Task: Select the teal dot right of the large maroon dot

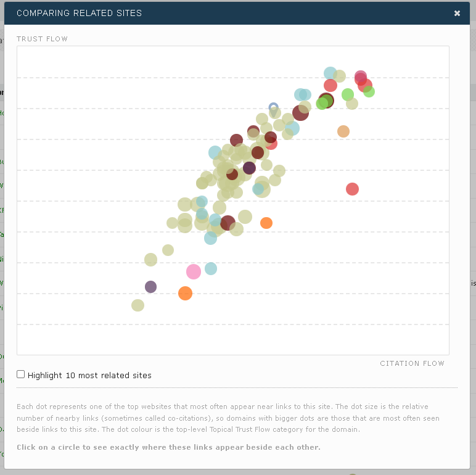Action: click(292, 128)
